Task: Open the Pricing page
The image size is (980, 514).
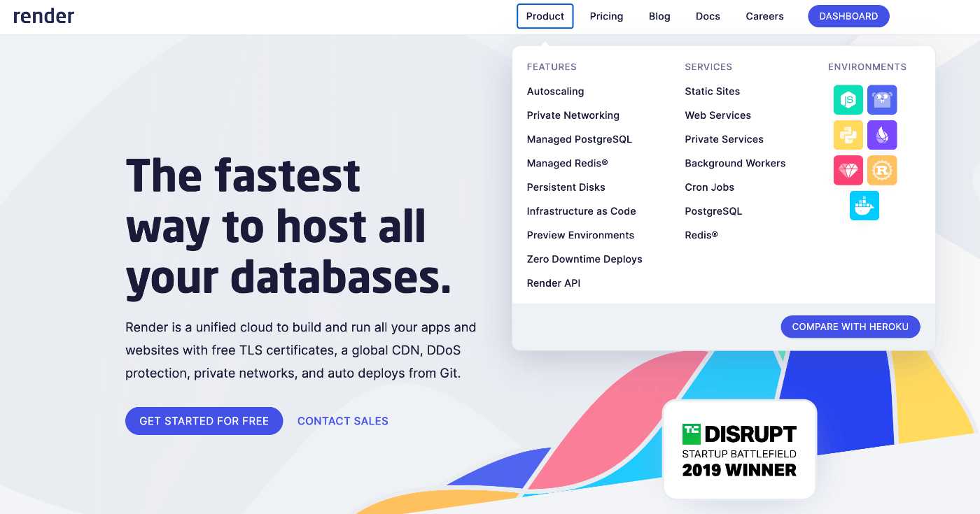Action: 606,16
